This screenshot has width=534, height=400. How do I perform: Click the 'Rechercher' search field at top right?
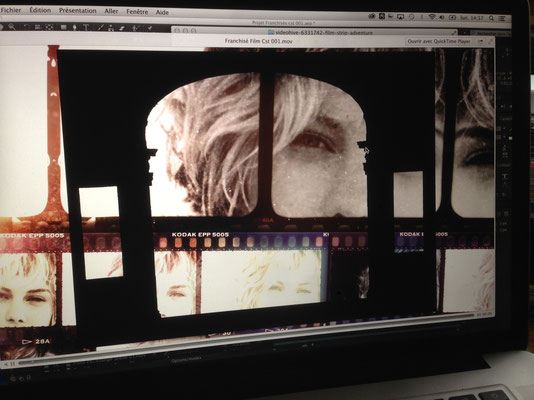[x=490, y=34]
